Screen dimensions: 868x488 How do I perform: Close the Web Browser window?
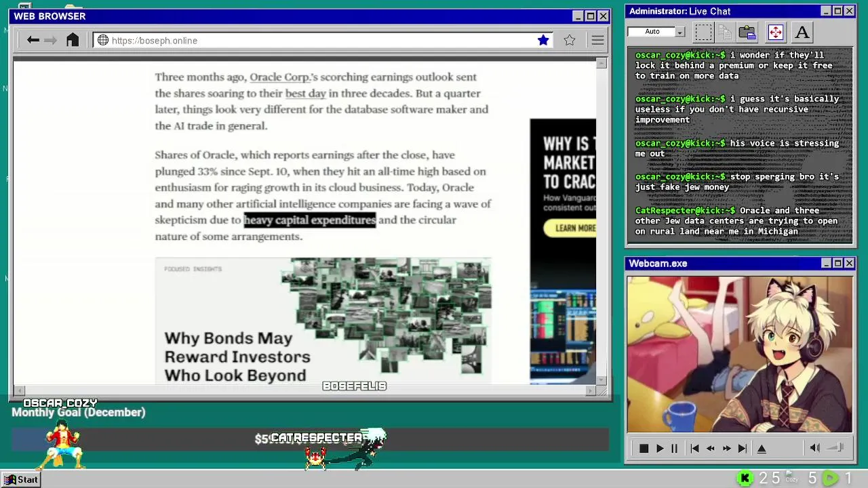click(x=603, y=16)
